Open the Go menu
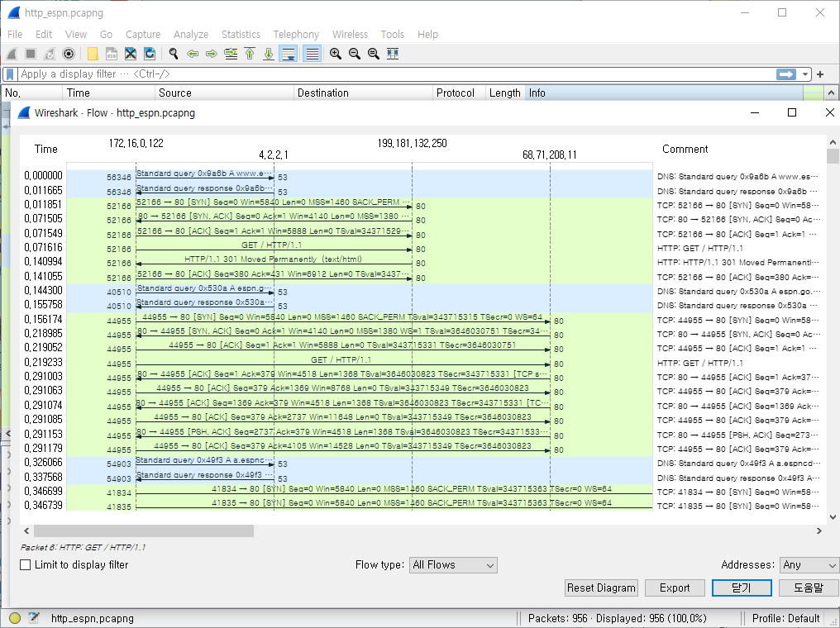 (106, 34)
